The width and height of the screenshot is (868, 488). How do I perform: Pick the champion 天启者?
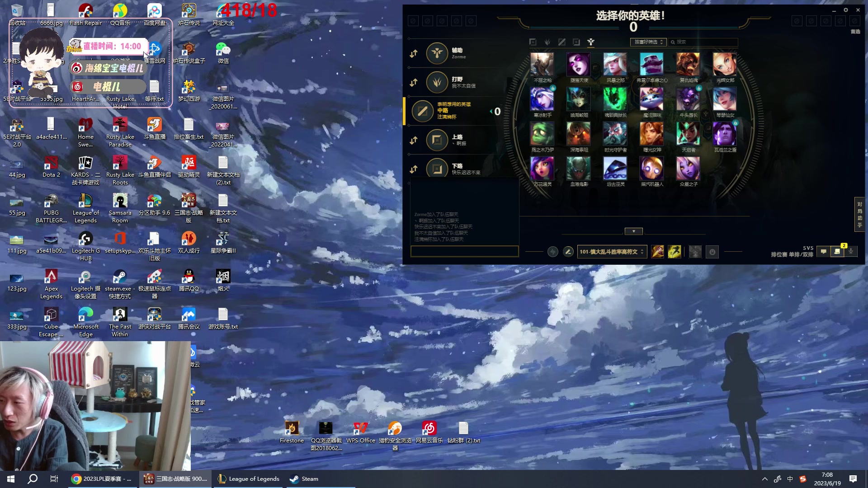688,134
